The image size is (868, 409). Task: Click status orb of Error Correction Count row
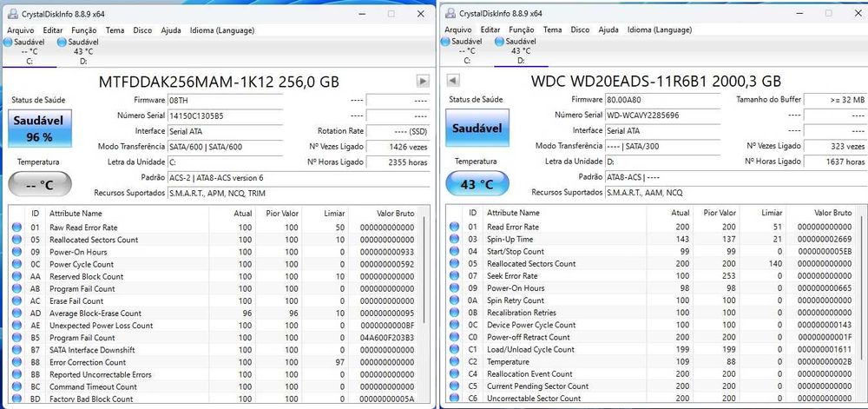click(x=16, y=362)
